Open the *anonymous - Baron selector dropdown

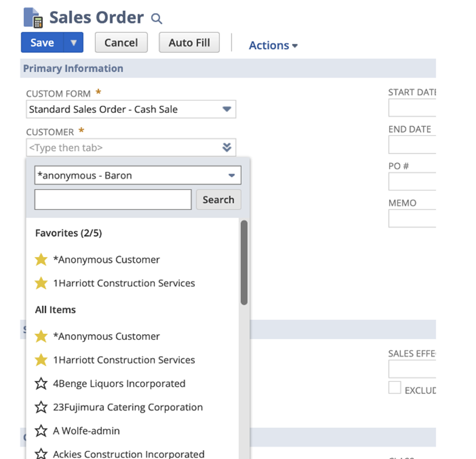pos(231,176)
